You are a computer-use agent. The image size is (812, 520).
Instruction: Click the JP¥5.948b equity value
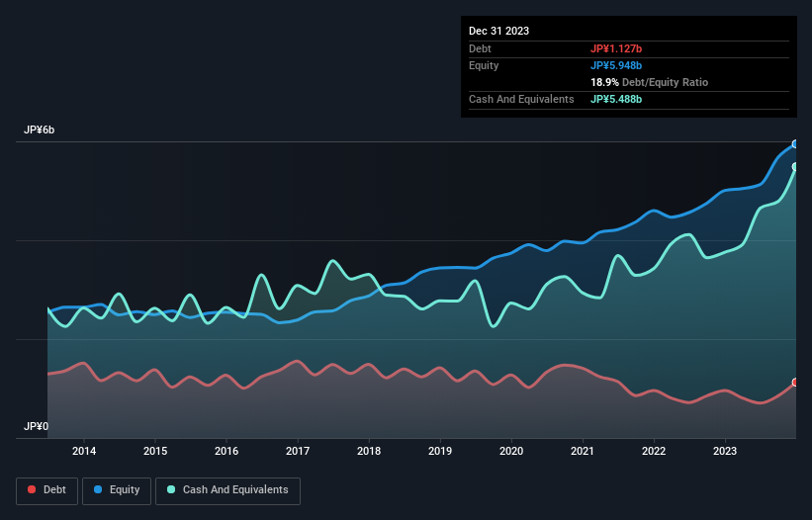(x=616, y=65)
